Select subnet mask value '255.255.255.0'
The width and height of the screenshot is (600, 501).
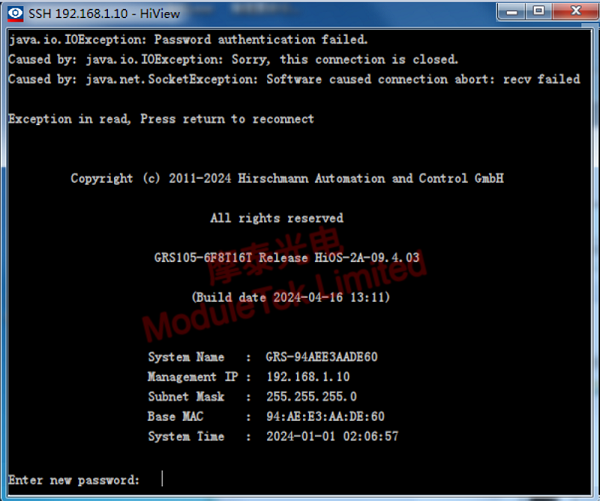311,397
